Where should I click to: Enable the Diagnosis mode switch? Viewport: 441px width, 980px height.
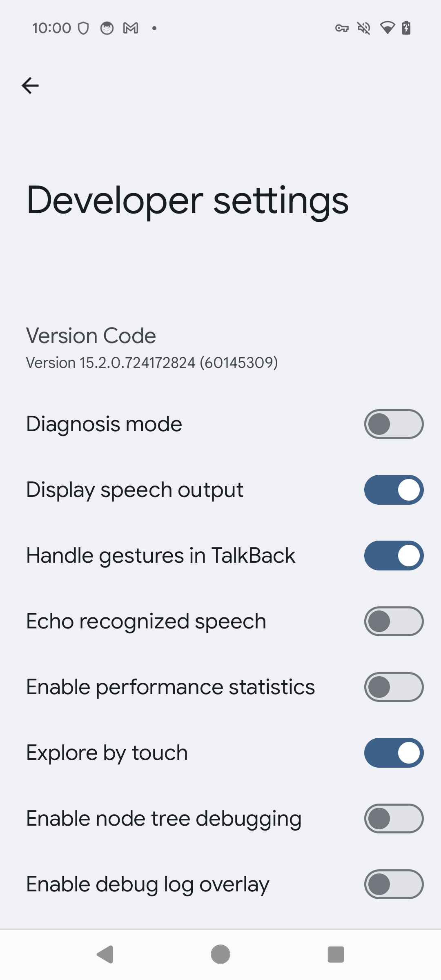pyautogui.click(x=394, y=424)
